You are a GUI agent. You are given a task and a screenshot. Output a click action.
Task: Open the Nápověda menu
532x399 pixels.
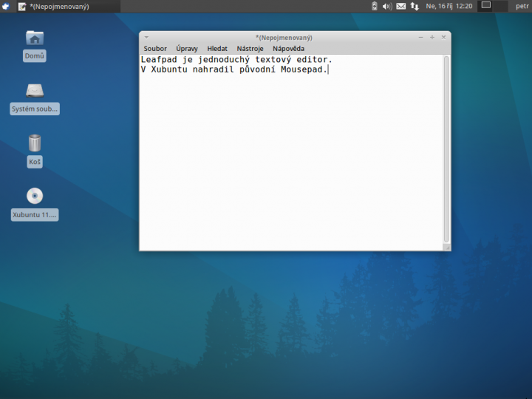click(x=288, y=49)
